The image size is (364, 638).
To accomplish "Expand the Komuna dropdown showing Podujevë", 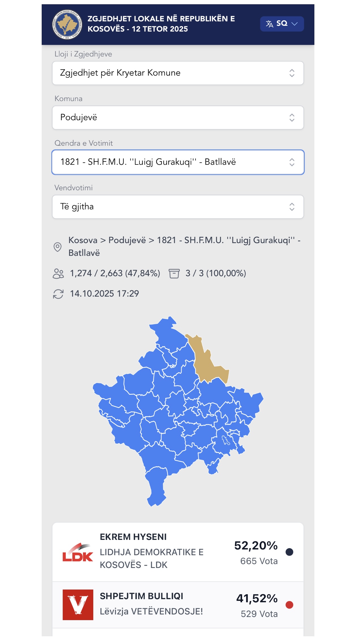I will (178, 118).
